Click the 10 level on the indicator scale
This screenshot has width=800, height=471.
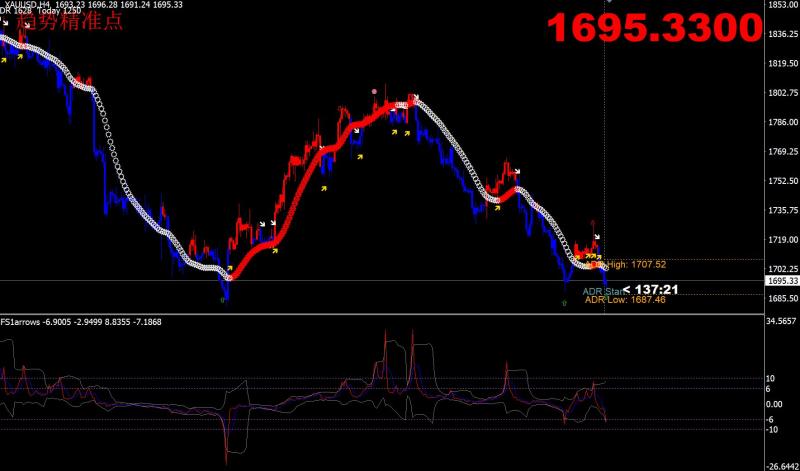[771, 378]
